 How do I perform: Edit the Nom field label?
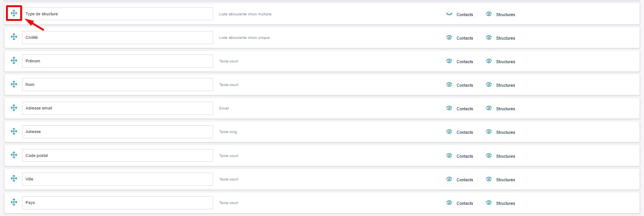(x=117, y=85)
